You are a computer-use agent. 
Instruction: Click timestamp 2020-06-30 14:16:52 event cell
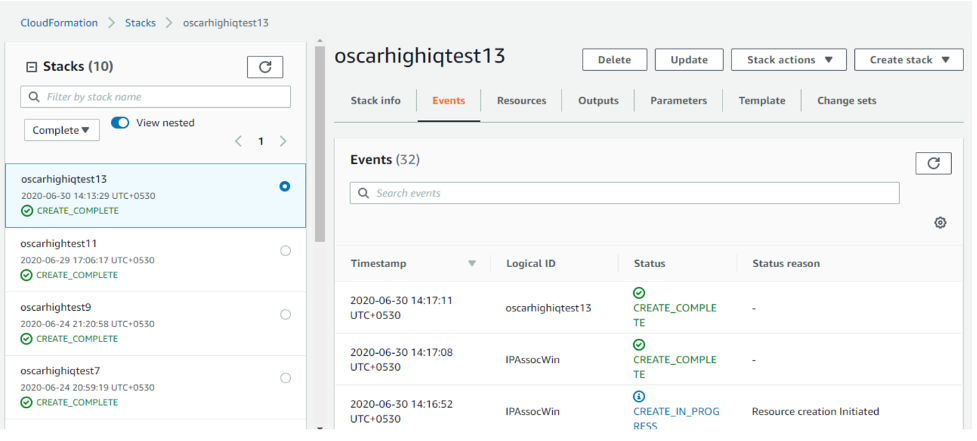(401, 411)
